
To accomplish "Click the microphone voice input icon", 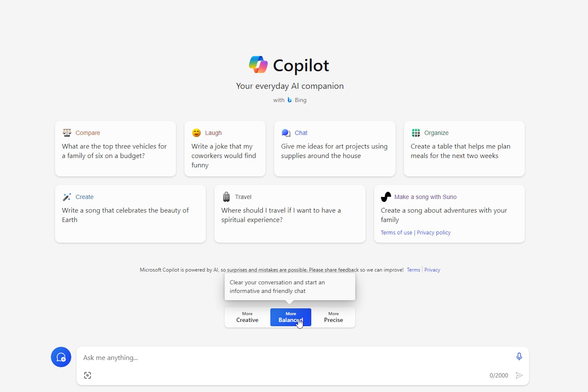I will [519, 356].
